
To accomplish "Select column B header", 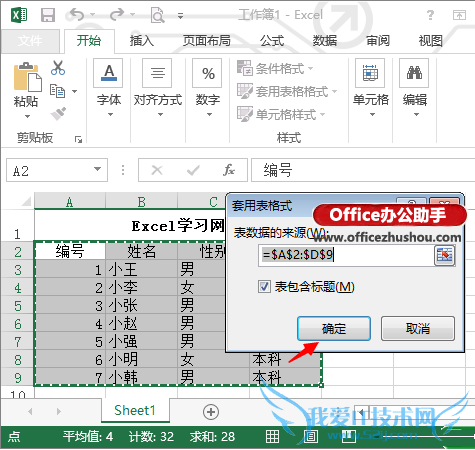I will (142, 201).
